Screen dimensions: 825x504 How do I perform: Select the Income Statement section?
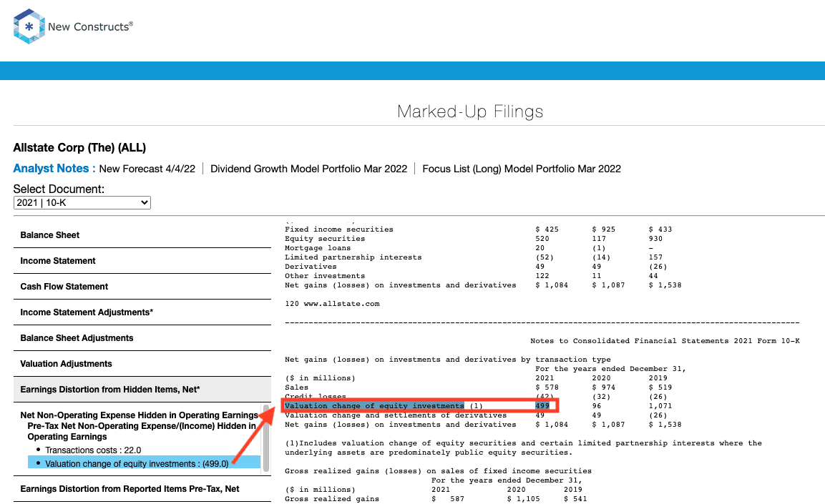(x=142, y=261)
